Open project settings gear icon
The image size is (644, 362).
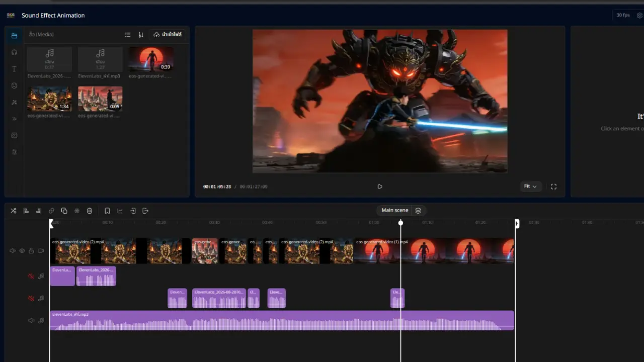coord(639,16)
